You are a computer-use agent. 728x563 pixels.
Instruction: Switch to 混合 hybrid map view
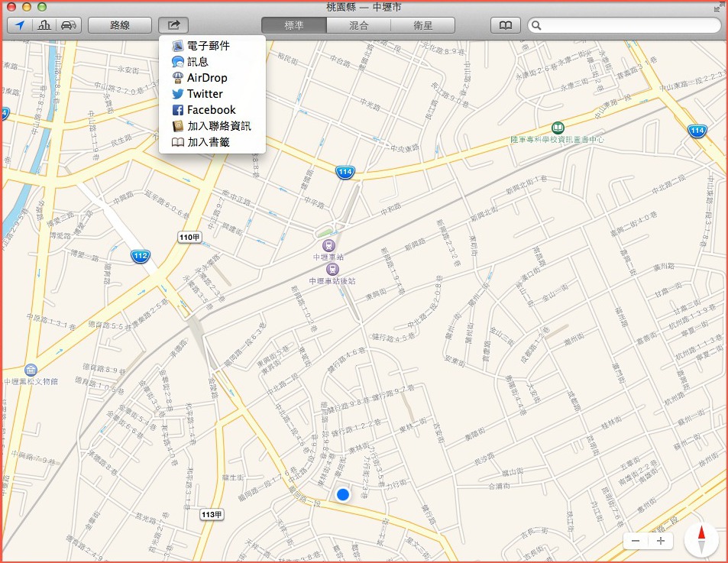(x=358, y=25)
